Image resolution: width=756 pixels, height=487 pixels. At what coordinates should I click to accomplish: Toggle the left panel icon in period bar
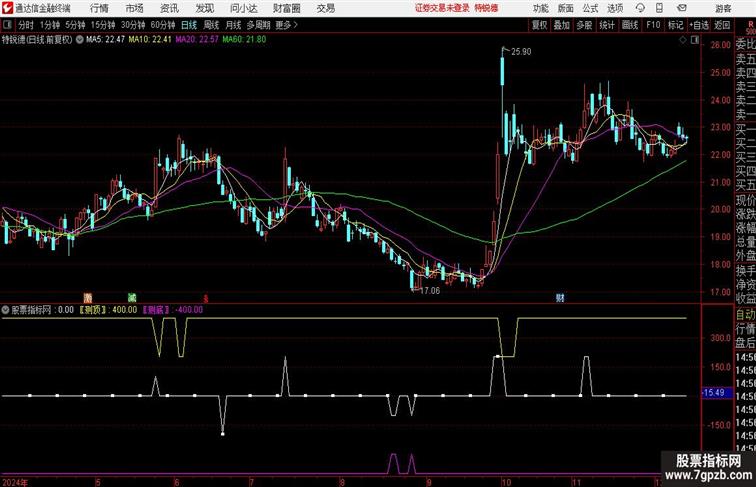click(x=7, y=25)
